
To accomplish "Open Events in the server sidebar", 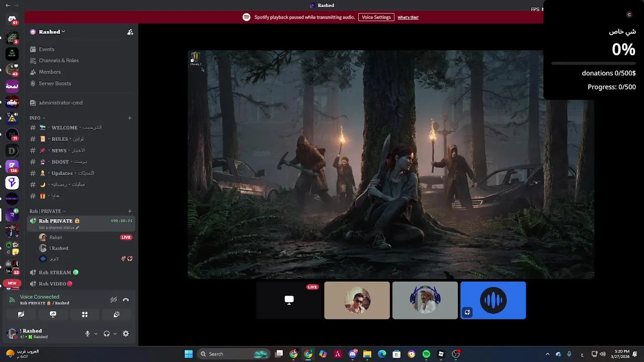I will (x=82, y=49).
